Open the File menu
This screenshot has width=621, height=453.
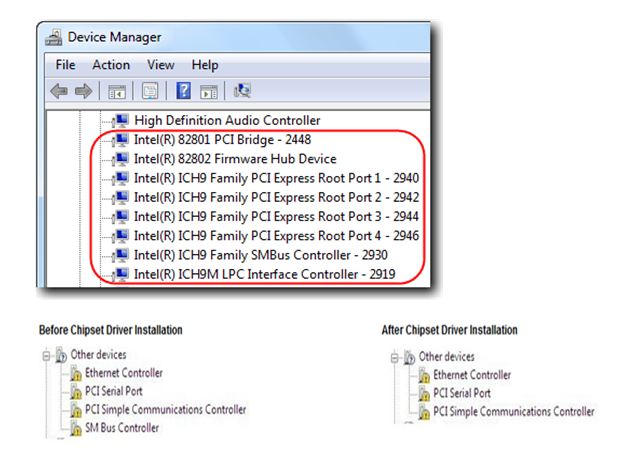[x=65, y=65]
